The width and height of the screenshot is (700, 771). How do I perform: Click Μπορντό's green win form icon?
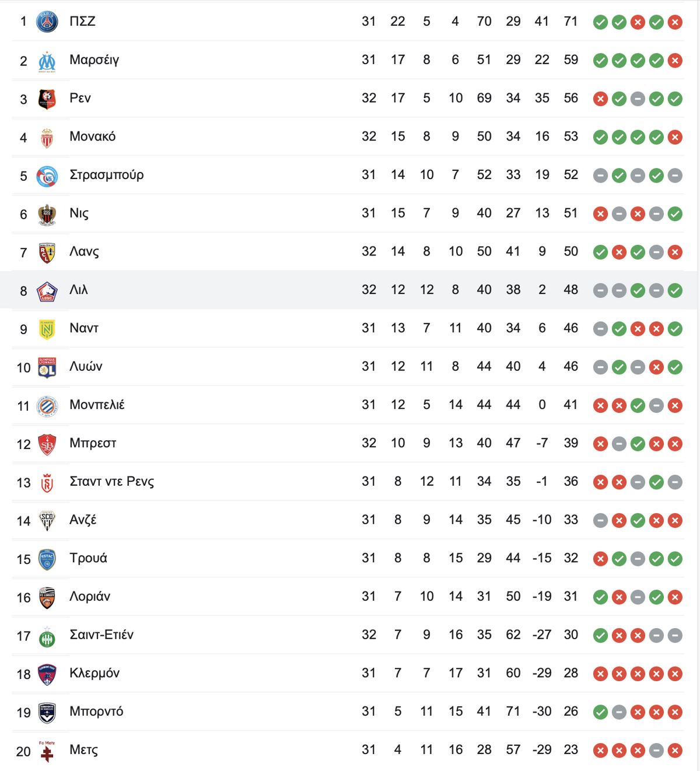click(x=600, y=712)
